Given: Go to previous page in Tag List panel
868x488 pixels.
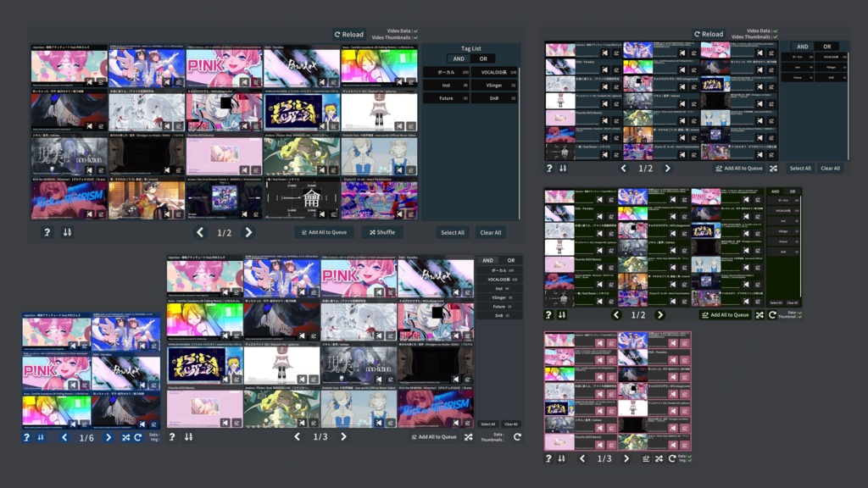Looking at the screenshot, I should tap(200, 232).
